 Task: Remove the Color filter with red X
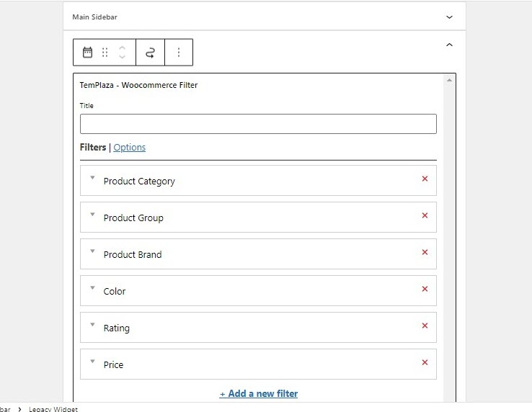pyautogui.click(x=425, y=289)
